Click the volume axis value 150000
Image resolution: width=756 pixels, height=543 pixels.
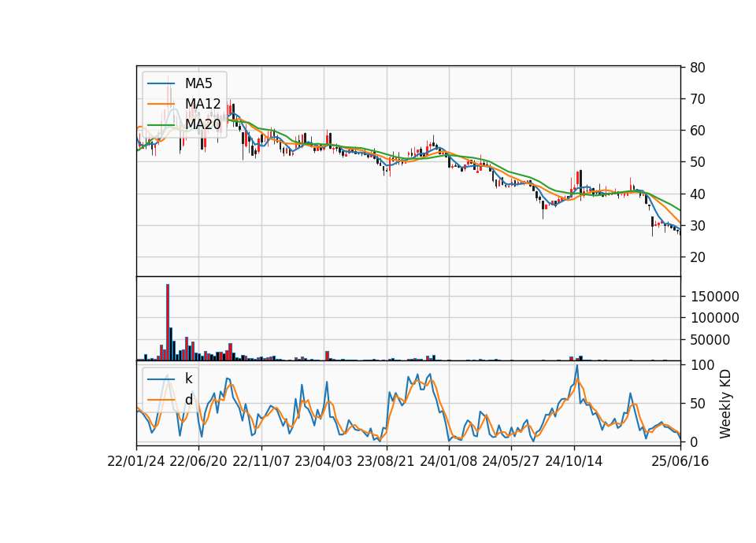click(x=714, y=297)
